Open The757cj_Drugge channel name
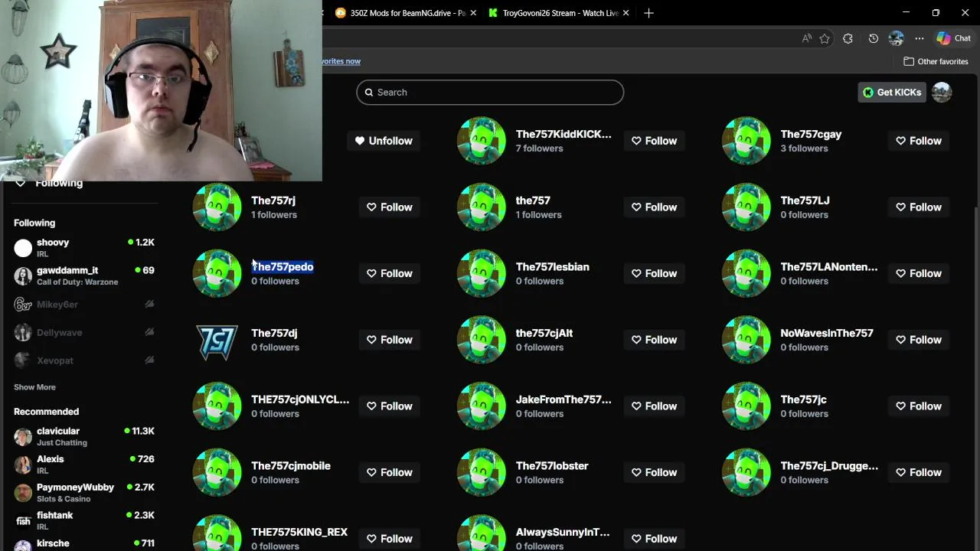This screenshot has width=980, height=551. (829, 466)
